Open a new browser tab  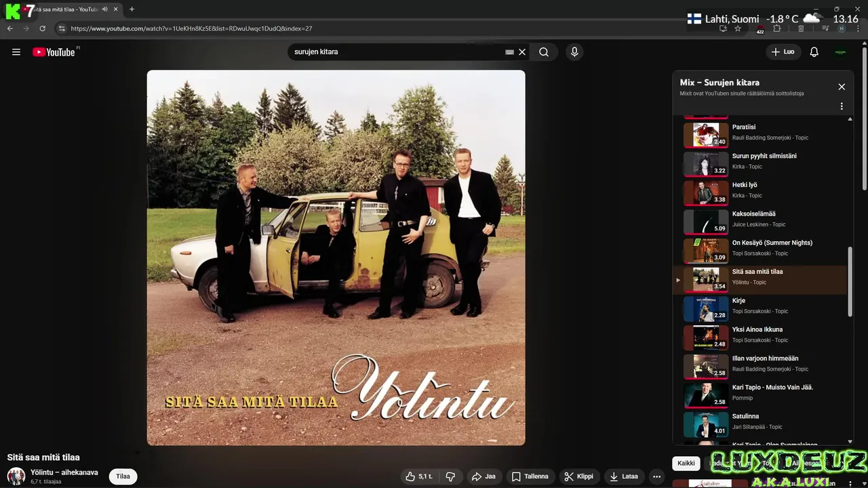coord(132,9)
